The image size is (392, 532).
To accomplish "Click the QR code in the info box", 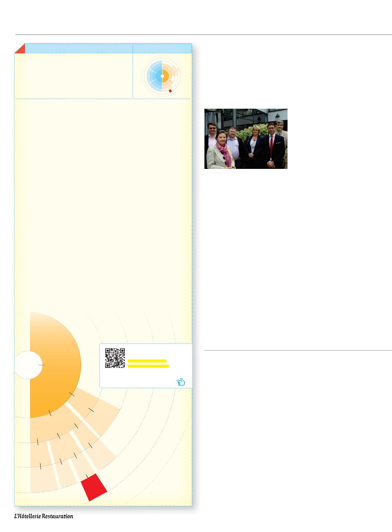I will pos(115,358).
